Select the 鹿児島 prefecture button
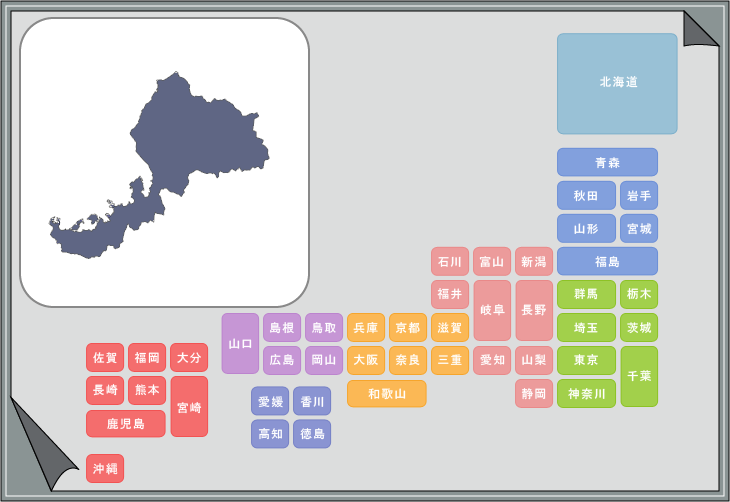 click(x=126, y=424)
